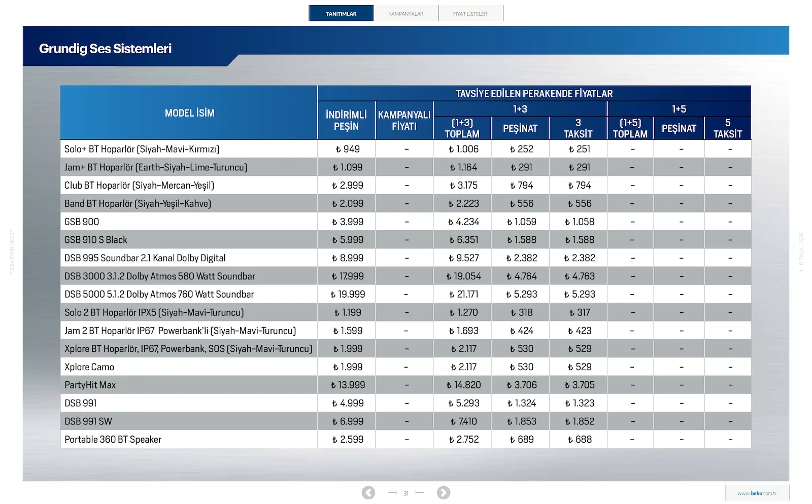Click the ₺ 2.999 discounted cash price
Image resolution: width=812 pixels, height=504 pixels.
pyautogui.click(x=348, y=186)
